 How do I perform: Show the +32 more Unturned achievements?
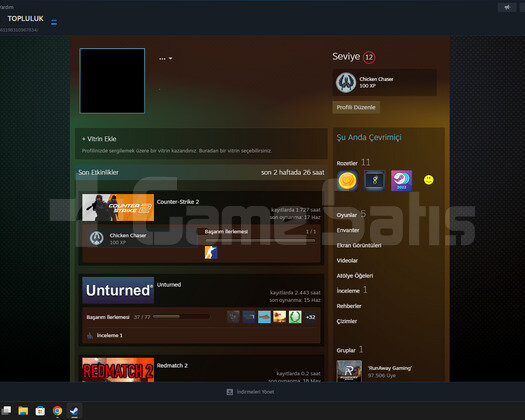click(310, 317)
